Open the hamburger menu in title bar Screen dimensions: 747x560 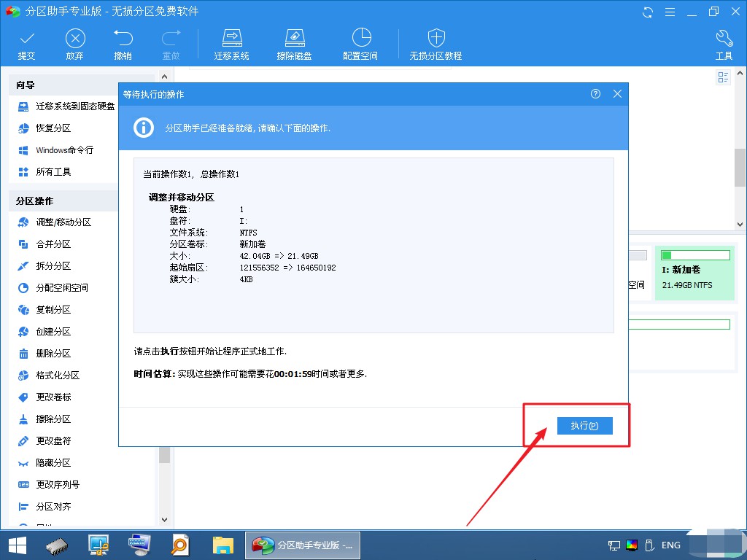point(670,12)
